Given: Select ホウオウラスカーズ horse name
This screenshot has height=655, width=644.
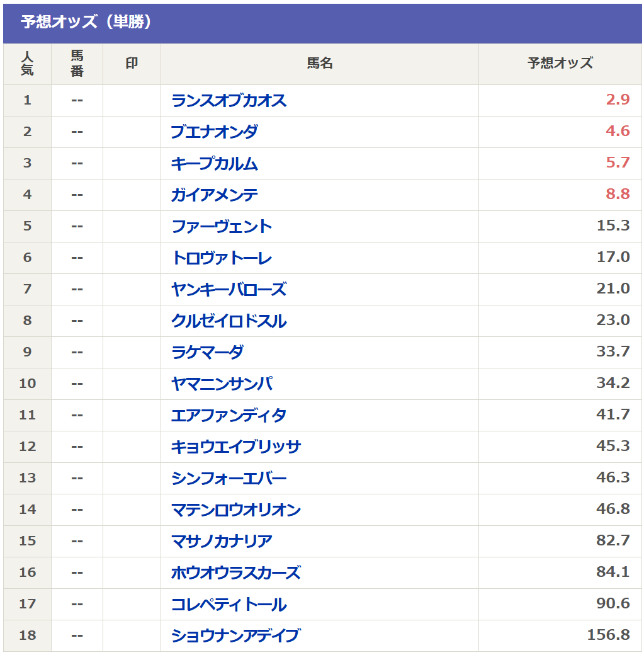Looking at the screenshot, I should point(236,573).
